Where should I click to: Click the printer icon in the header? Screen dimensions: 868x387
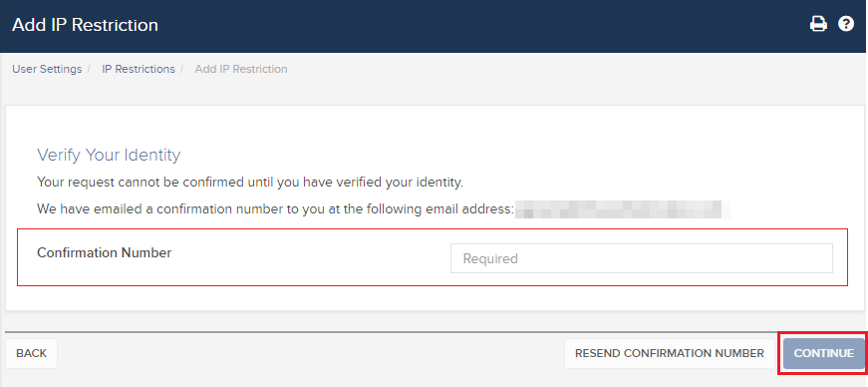point(818,24)
